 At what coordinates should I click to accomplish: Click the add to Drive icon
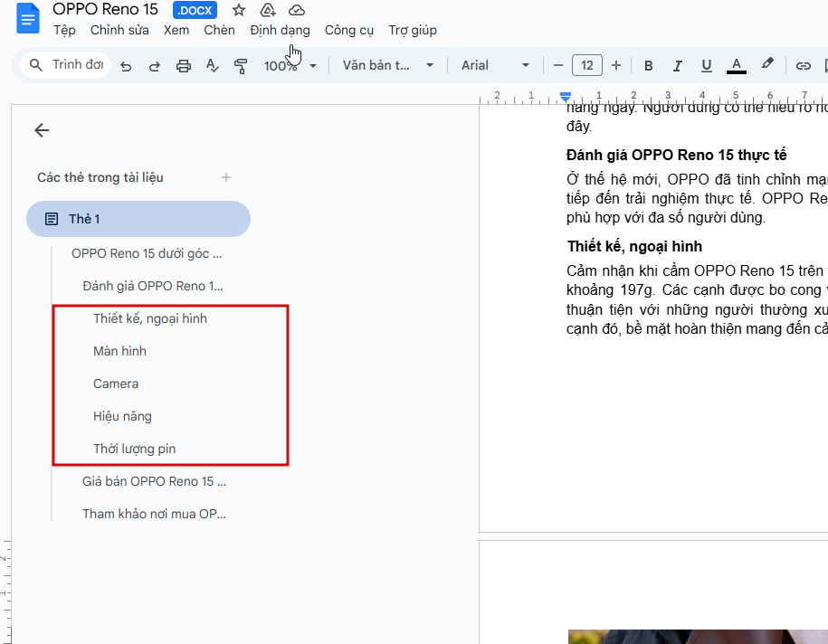268,10
